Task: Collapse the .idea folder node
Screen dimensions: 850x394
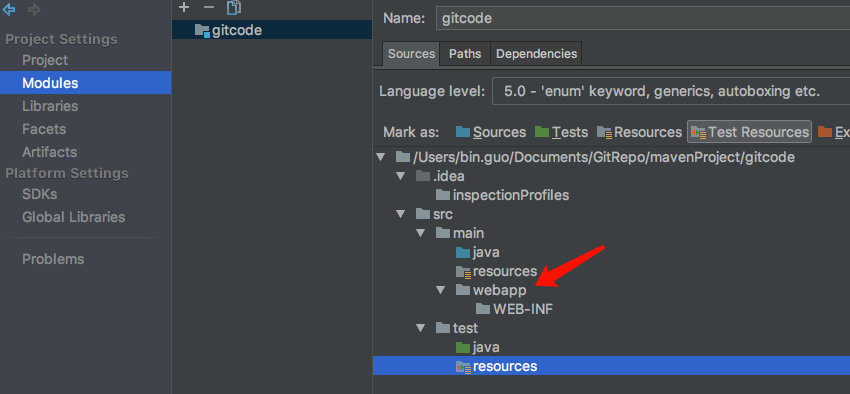Action: pos(401,176)
